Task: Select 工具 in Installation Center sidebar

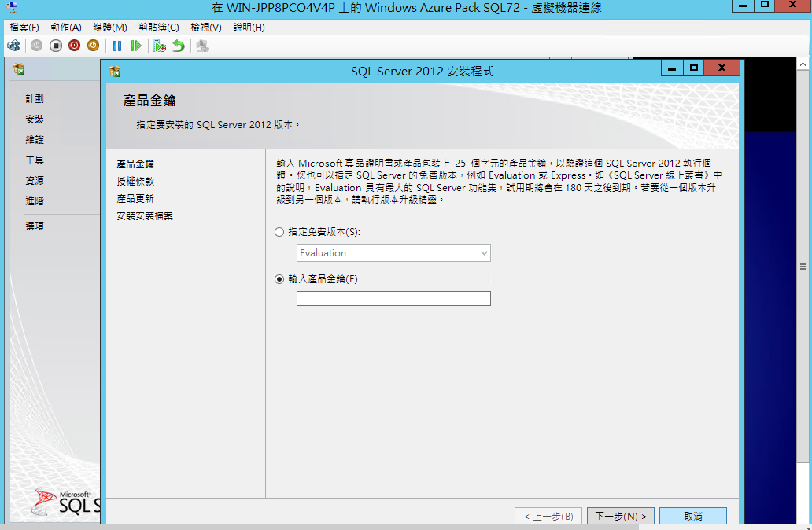Action: pos(35,160)
